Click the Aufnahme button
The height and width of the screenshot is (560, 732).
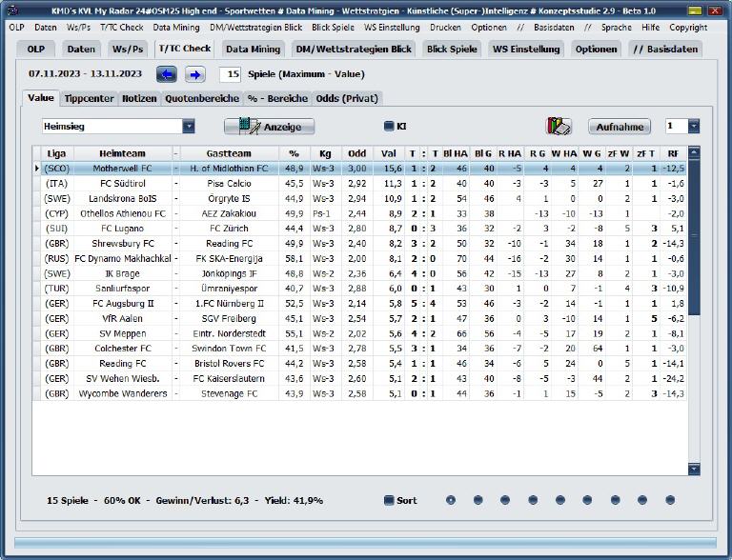[620, 127]
